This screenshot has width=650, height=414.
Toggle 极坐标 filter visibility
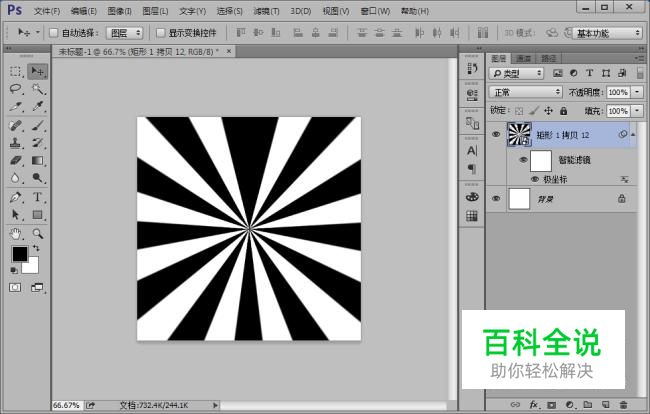click(535, 179)
